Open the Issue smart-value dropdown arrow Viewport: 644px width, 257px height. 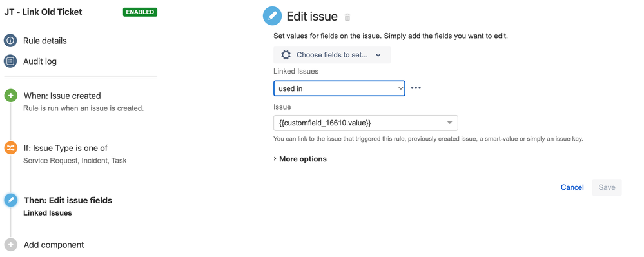(449, 123)
